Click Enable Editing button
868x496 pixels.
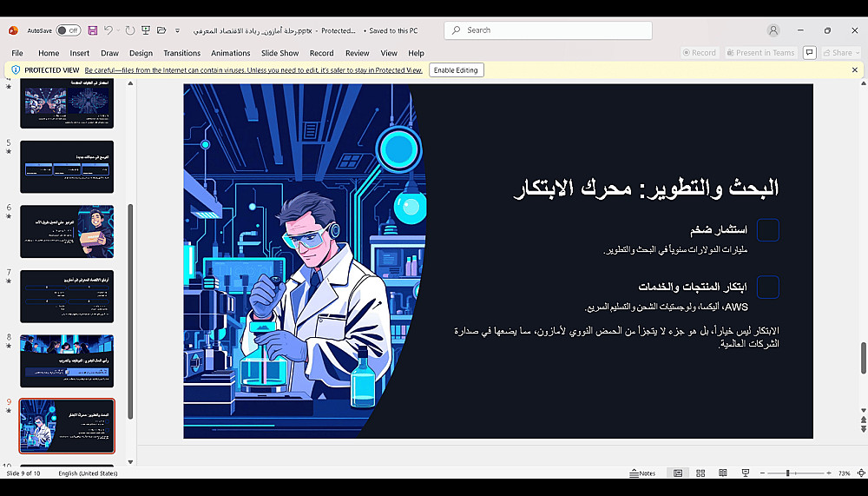pos(457,70)
